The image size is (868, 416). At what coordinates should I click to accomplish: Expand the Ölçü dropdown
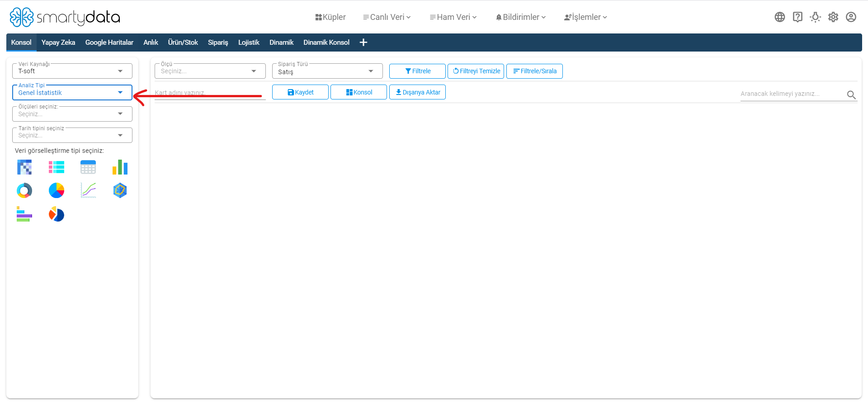click(210, 71)
